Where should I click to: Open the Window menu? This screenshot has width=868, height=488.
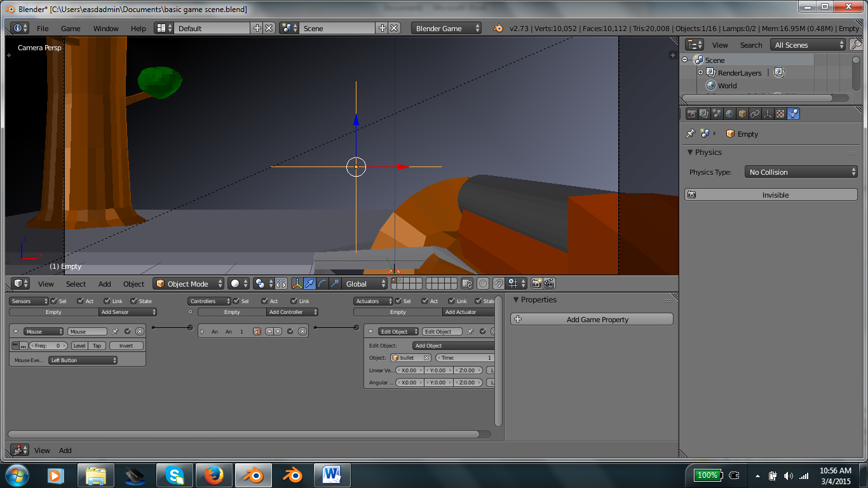106,29
